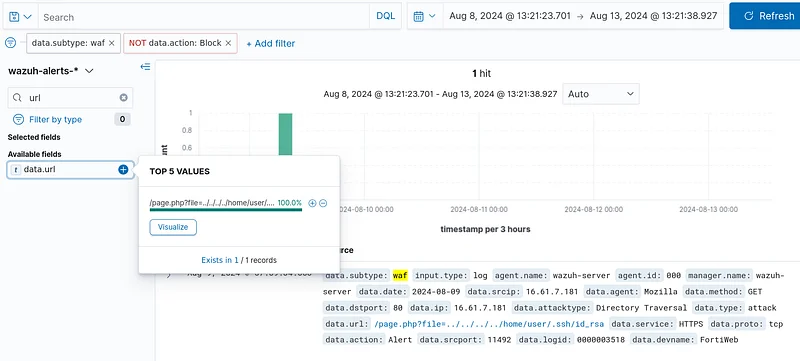Image resolution: width=800 pixels, height=361 pixels.
Task: Remove the NOT data.action: Block filter
Action: [228, 43]
